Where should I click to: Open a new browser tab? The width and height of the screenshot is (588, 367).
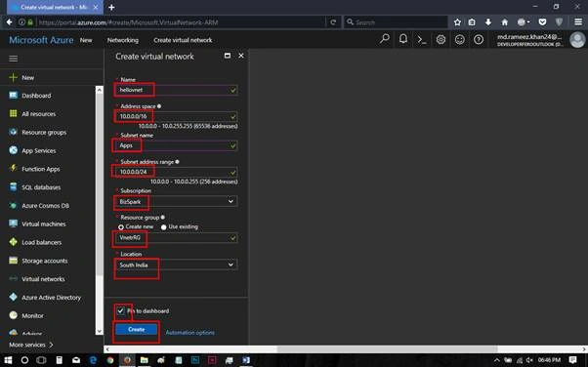pyautogui.click(x=111, y=7)
